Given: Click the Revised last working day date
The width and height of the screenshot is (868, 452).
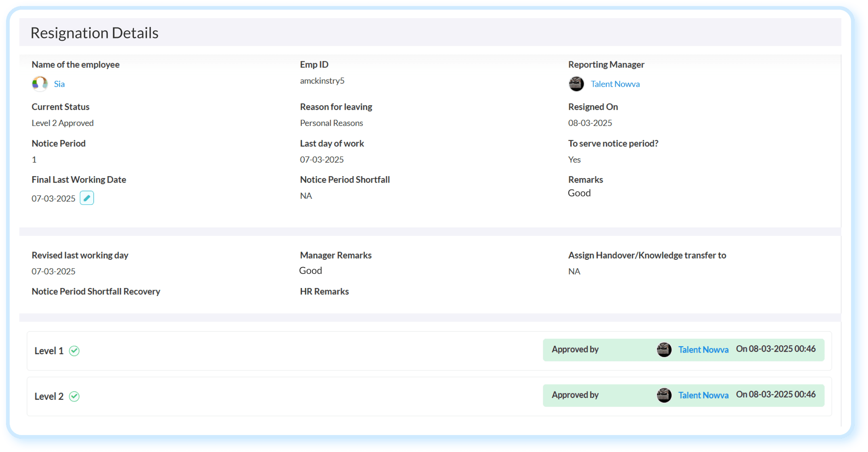Looking at the screenshot, I should pos(53,271).
